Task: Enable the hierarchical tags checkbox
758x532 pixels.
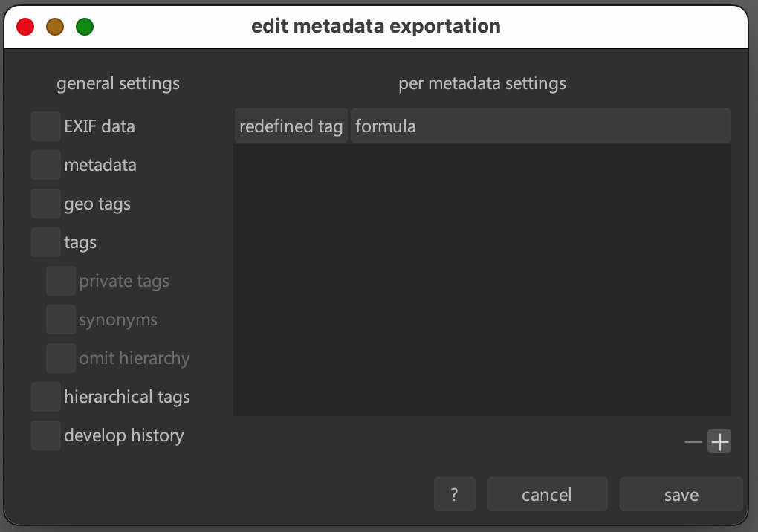Action: pyautogui.click(x=45, y=397)
